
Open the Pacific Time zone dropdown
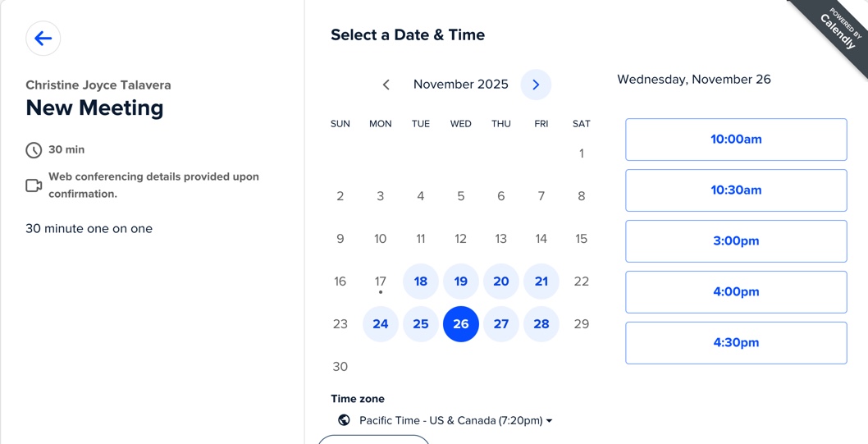456,420
